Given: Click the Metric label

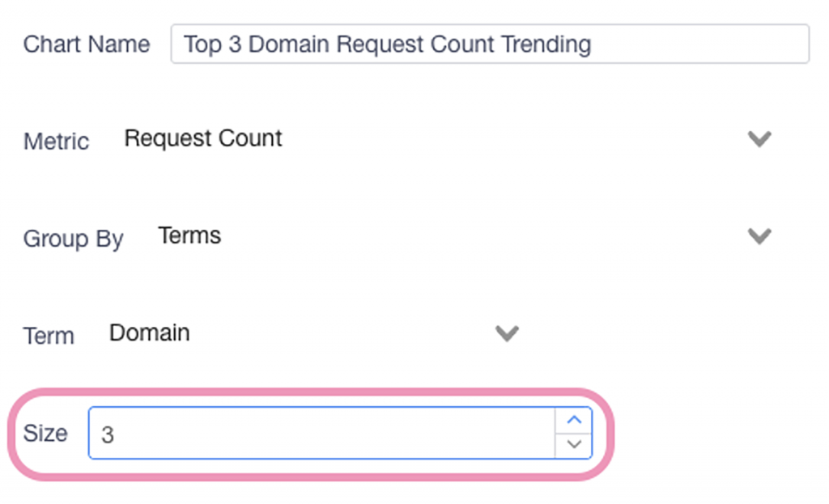Looking at the screenshot, I should pyautogui.click(x=56, y=142).
